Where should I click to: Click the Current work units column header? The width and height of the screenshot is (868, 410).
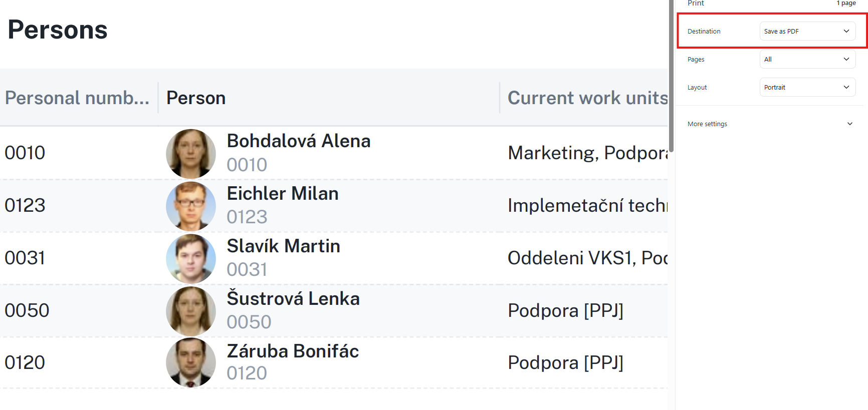click(587, 98)
